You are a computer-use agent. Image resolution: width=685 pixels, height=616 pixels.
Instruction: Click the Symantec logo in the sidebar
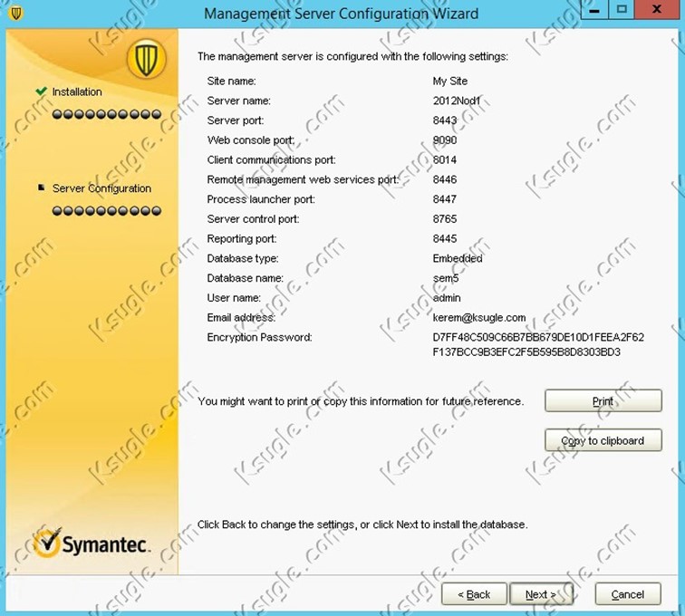92,543
